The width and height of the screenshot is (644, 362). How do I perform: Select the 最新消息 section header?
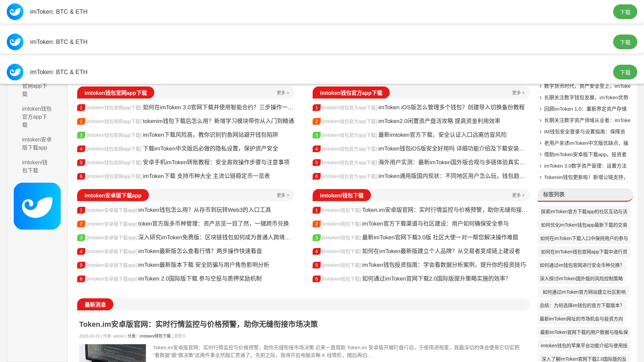click(x=95, y=304)
